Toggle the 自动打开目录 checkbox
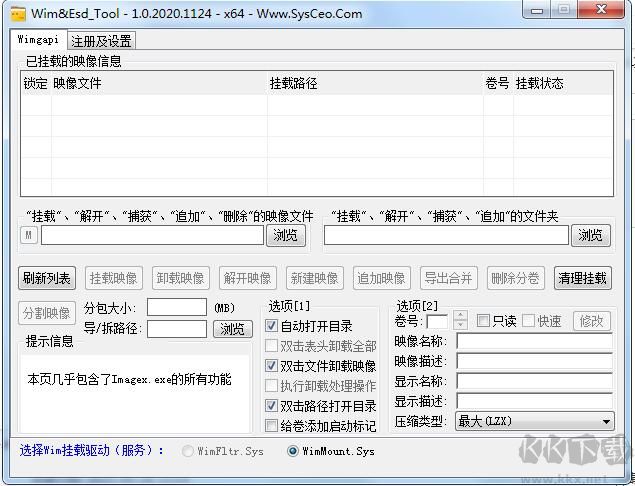Screen dimensions: 635x486 tap(271, 326)
